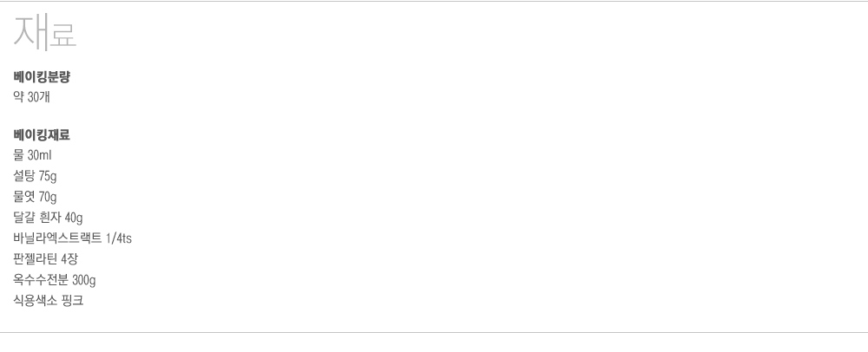Click the 바닐라엑스트랙트 ingredient name
The image size is (868, 352).
(57, 238)
